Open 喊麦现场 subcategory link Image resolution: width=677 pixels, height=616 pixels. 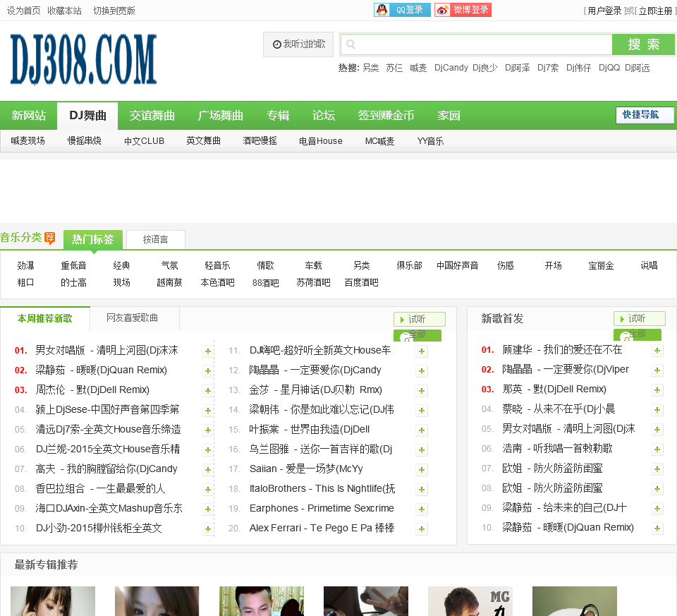[28, 141]
